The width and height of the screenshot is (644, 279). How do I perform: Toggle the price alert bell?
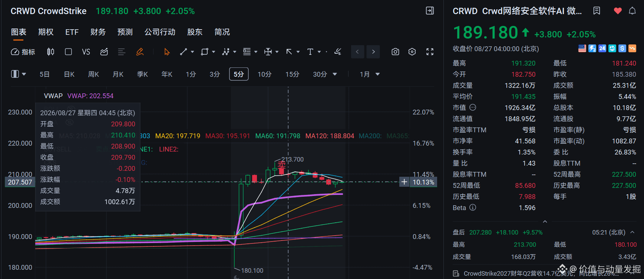632,11
